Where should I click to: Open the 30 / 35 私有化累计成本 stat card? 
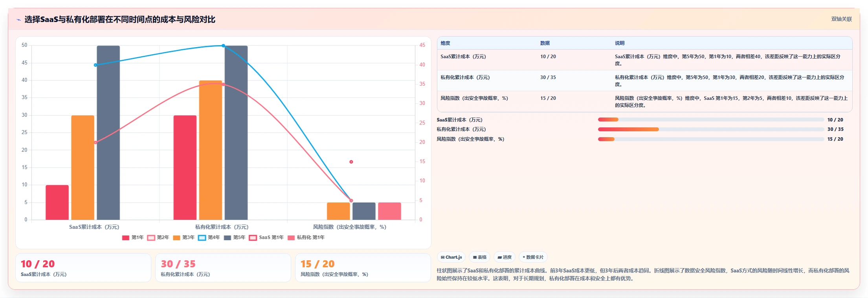(223, 268)
